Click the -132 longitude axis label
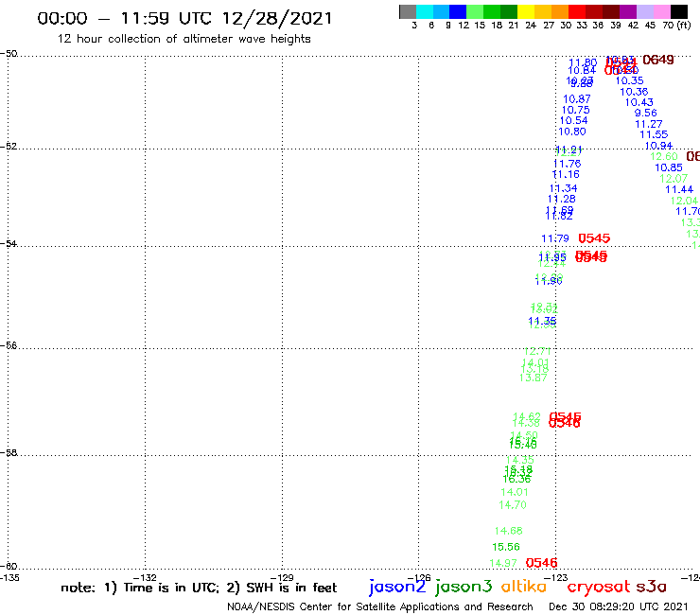The image size is (700, 615). [x=145, y=578]
